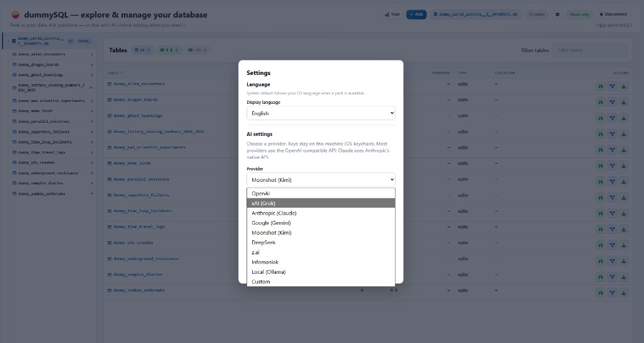Show relations diagram for dummy_dragon_hoards row
Viewport: 644px width, 343px height.
(x=612, y=103)
